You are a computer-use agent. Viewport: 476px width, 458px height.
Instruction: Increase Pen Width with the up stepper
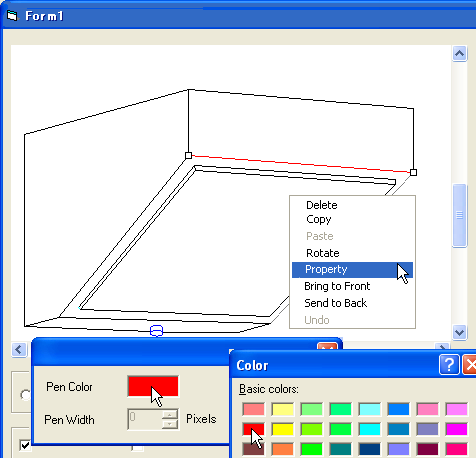pyautogui.click(x=170, y=415)
